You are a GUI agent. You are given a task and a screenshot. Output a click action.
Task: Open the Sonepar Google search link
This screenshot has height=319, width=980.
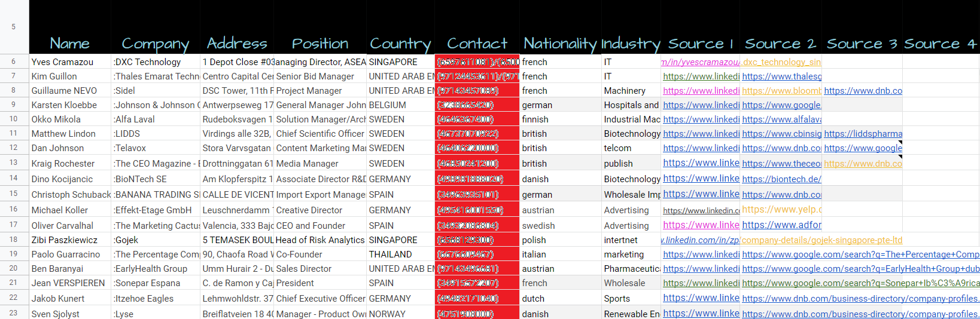click(x=861, y=283)
